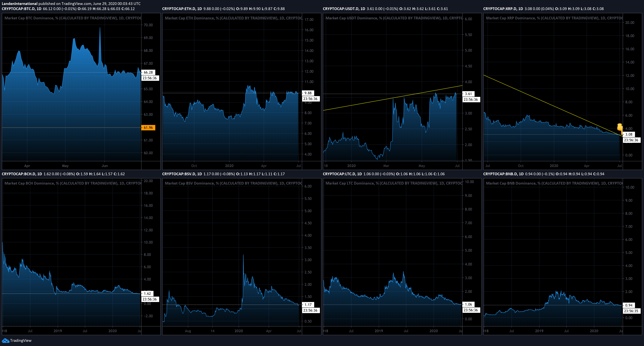Click the BSV dominance 1.17 price label
The height and width of the screenshot is (346, 644).
tap(308, 305)
